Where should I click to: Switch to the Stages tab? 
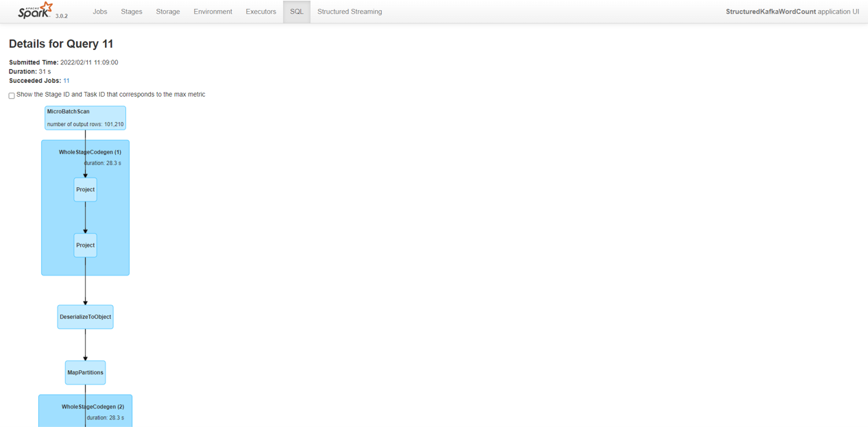(x=132, y=12)
